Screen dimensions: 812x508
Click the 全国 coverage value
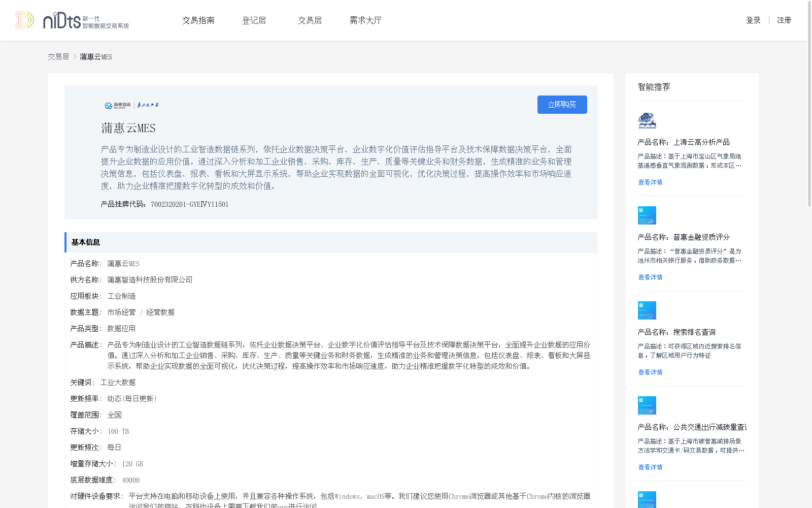click(114, 415)
